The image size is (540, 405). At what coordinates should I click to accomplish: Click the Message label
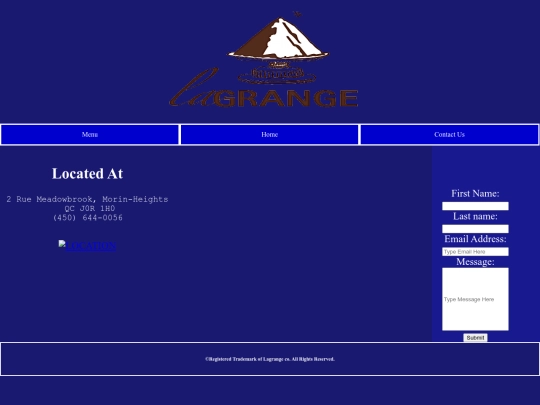coord(475,262)
